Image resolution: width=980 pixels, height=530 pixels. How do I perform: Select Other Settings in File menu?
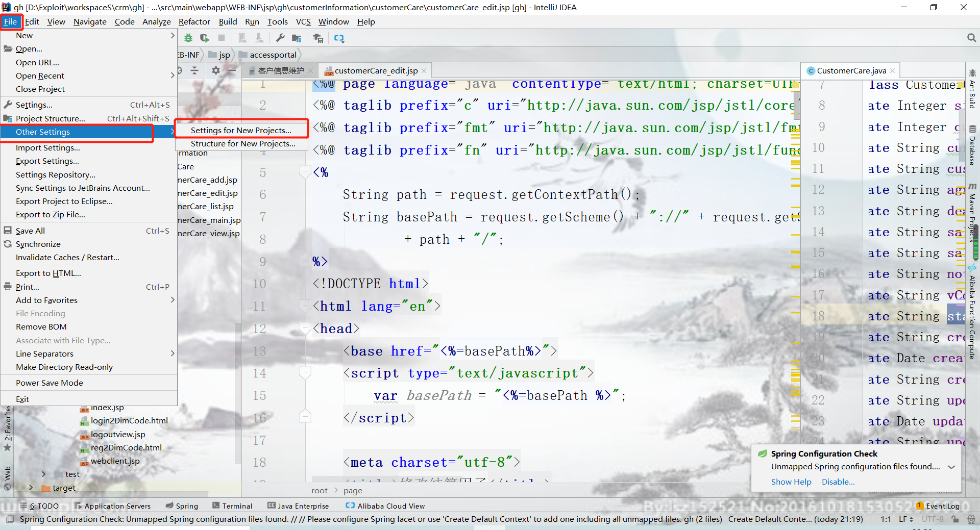(89, 132)
